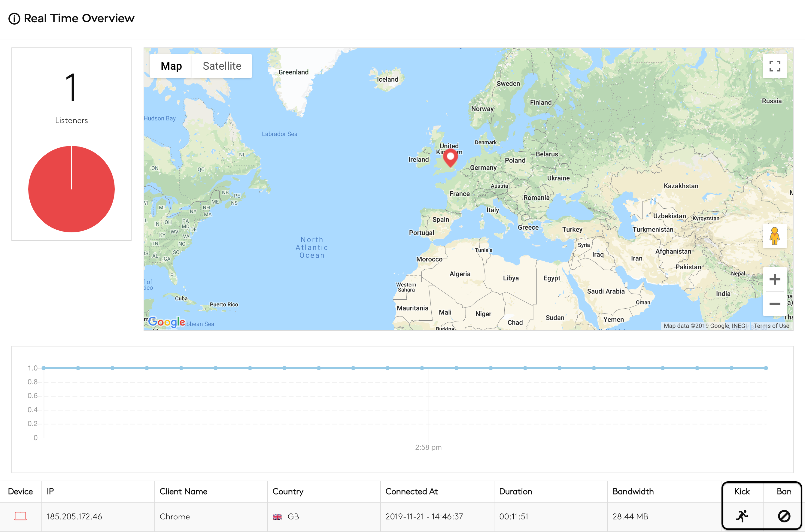Click the Duration column header
This screenshot has height=532, width=805.
coord(515,491)
